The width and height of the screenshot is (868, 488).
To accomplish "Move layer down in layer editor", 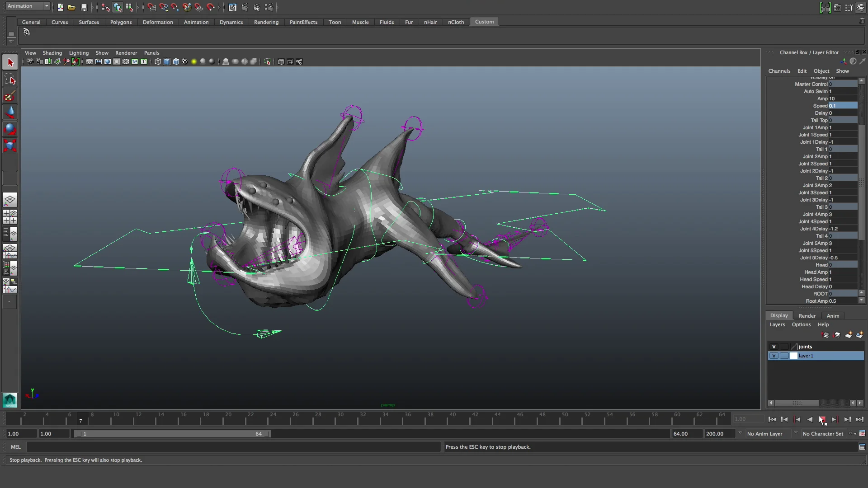I will [837, 335].
